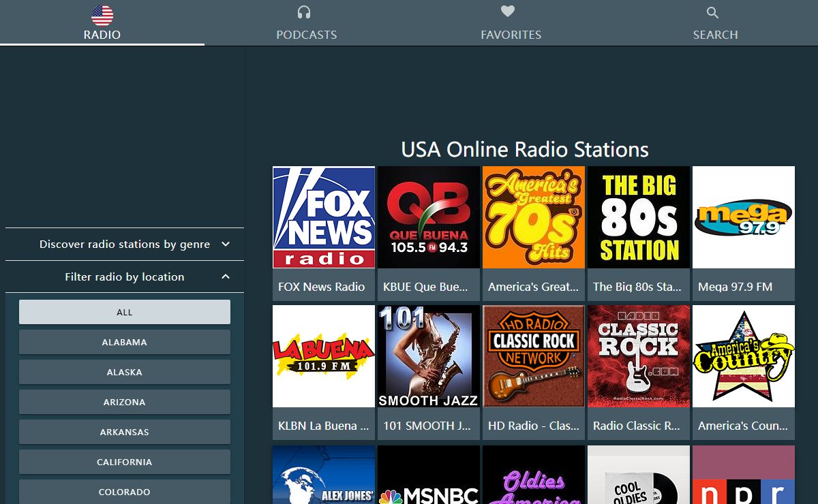The image size is (818, 504).
Task: Open Alex Jones station tile
Action: pos(324,475)
